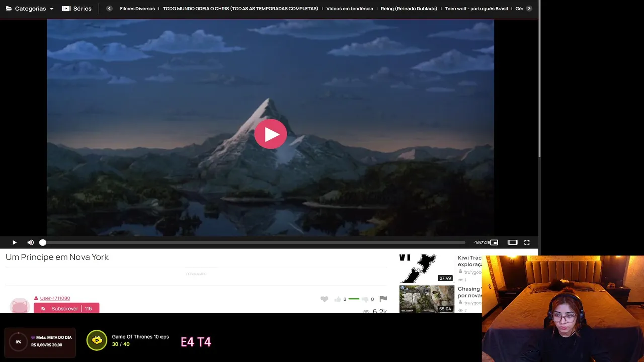Enter fullscreen with the fullscreen icon
This screenshot has width=644, height=362.
[527, 242]
